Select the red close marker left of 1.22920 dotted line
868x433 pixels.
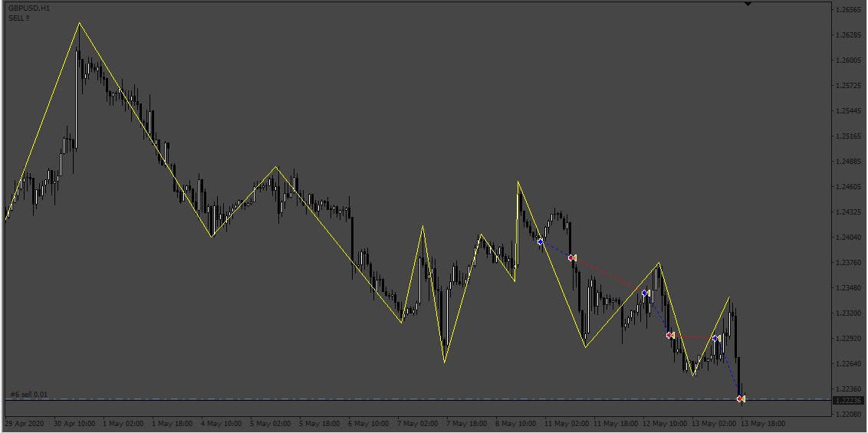tap(670, 335)
